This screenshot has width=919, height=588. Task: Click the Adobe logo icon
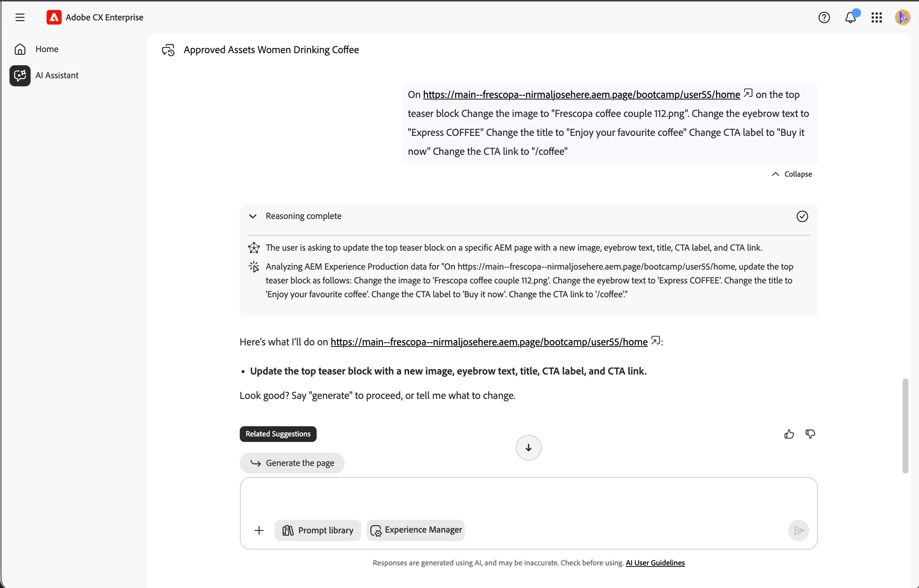[x=54, y=17]
